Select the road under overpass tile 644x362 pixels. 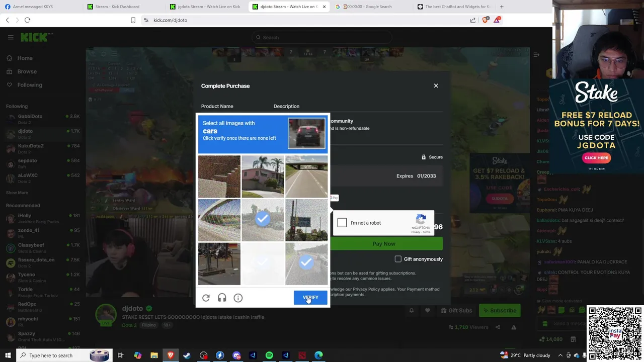click(x=306, y=176)
